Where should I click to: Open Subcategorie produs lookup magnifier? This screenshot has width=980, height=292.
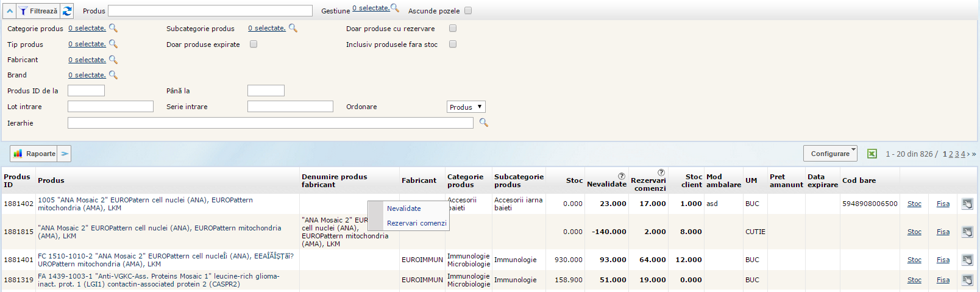click(x=293, y=28)
